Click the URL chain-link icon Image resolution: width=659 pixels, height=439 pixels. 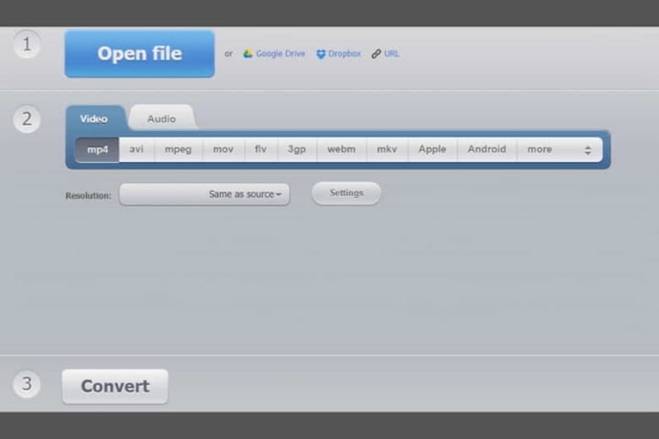(376, 54)
